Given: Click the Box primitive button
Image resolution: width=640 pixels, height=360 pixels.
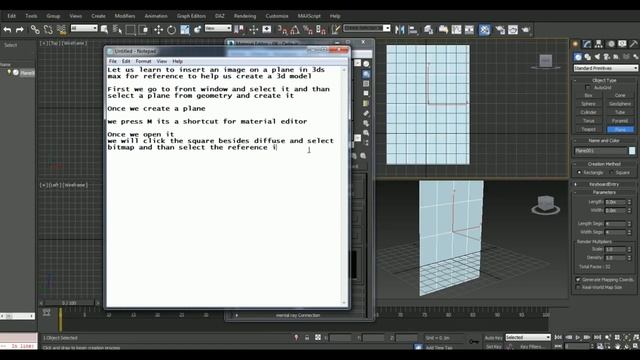Looking at the screenshot, I should click(x=588, y=96).
